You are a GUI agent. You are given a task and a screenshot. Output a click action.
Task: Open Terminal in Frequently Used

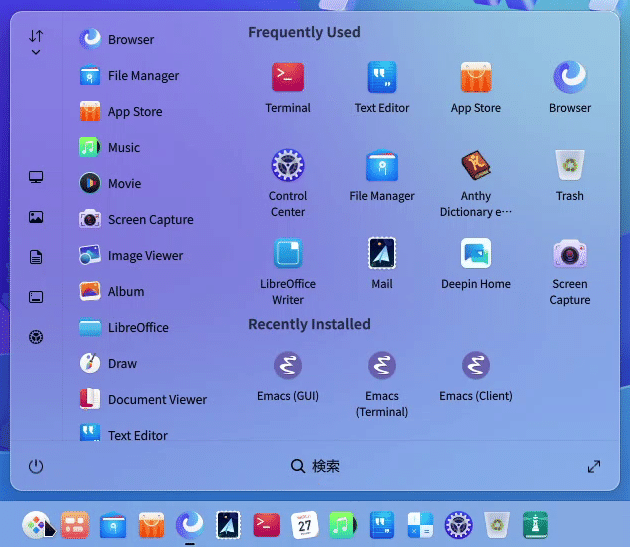[x=288, y=87]
